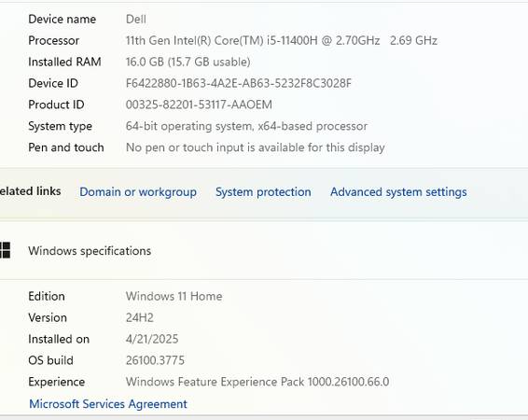Click the 64-bit operating system text
The image size is (528, 420).
tap(246, 126)
